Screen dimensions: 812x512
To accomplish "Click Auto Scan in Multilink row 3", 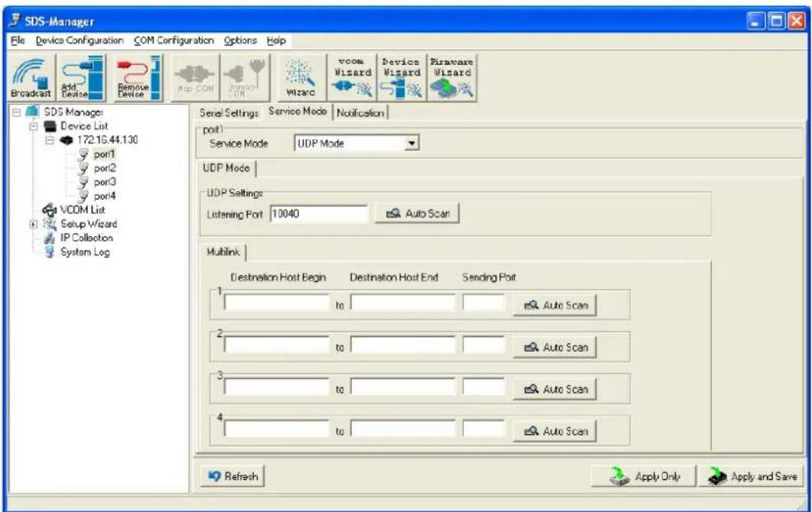I will point(554,389).
